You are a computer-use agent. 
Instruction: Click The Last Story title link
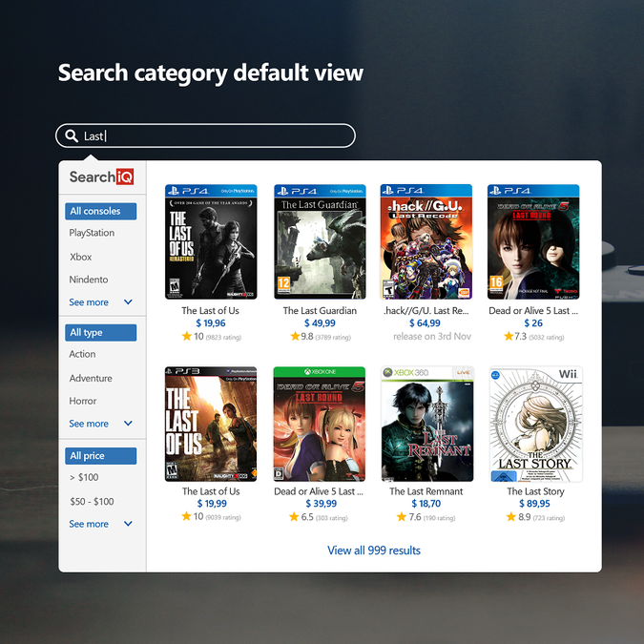(535, 491)
